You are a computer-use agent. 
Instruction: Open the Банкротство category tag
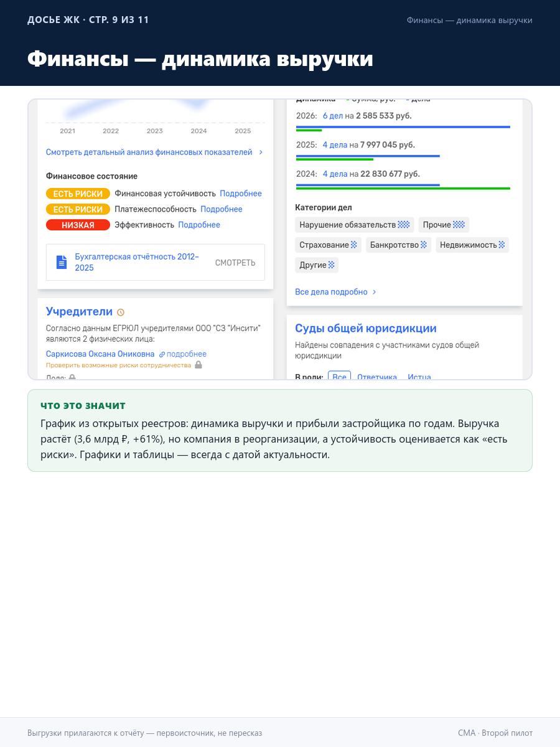click(x=398, y=245)
